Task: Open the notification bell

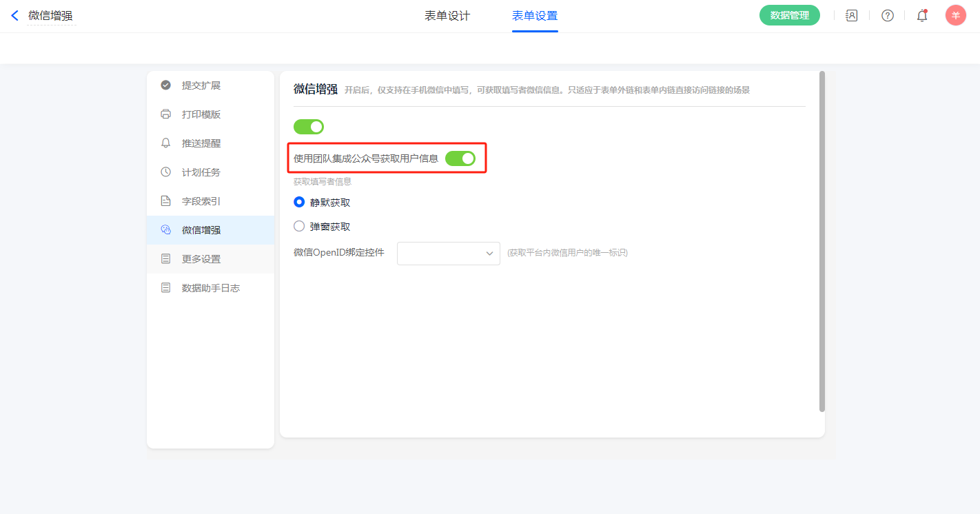Action: click(x=921, y=15)
